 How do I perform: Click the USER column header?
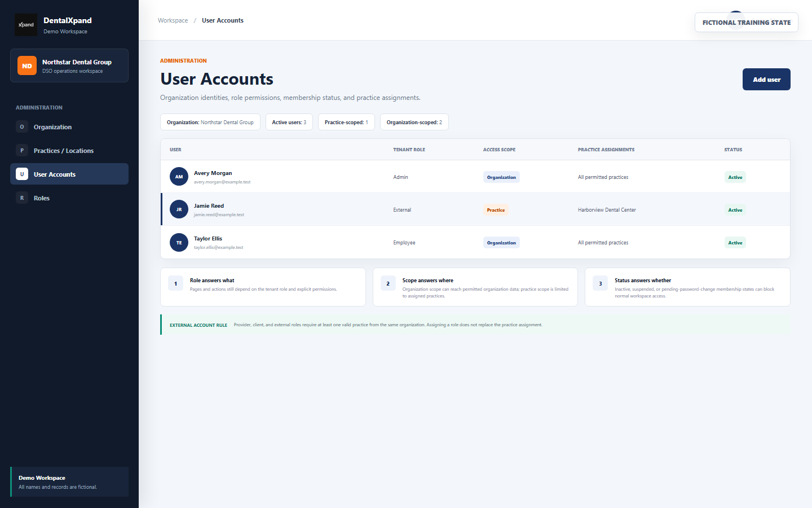click(x=175, y=150)
